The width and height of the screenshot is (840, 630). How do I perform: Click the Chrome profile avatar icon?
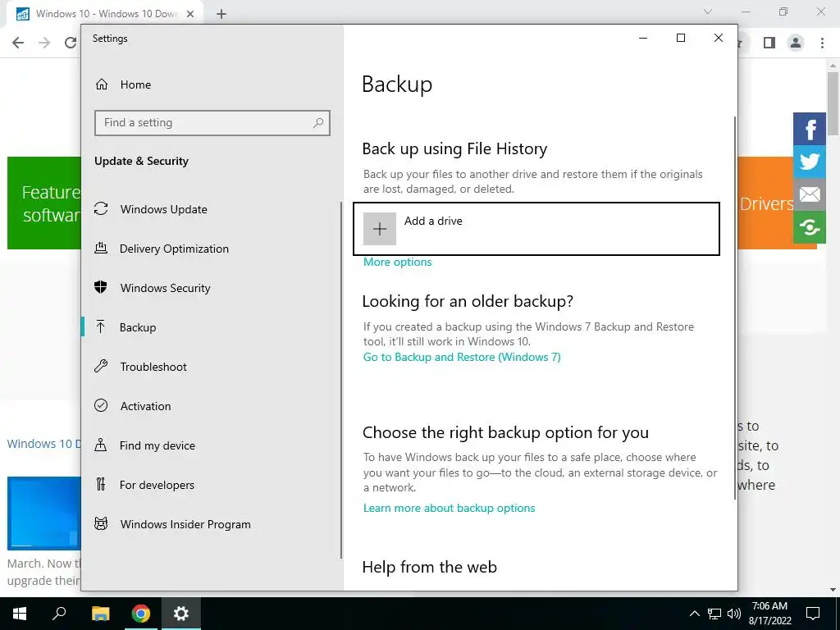point(796,43)
